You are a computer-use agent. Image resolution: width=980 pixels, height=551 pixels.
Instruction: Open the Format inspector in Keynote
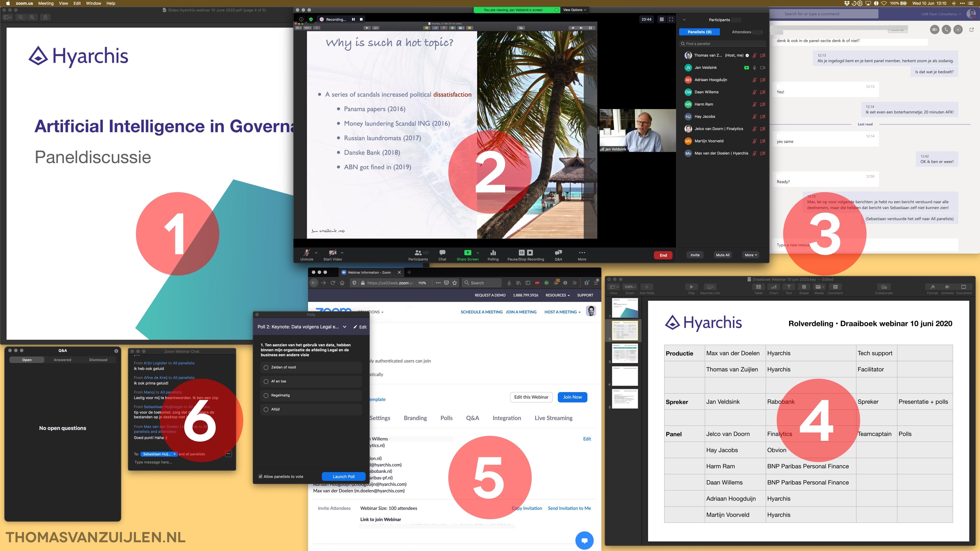click(x=932, y=287)
